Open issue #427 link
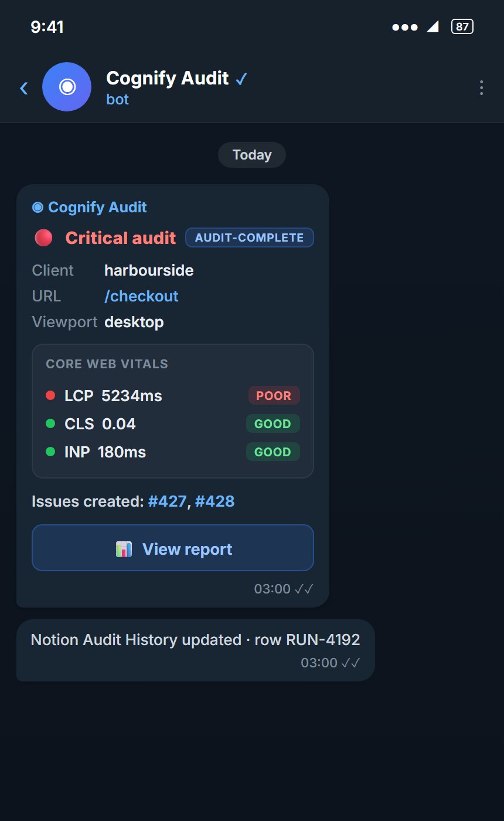The width and height of the screenshot is (504, 821). [167, 501]
